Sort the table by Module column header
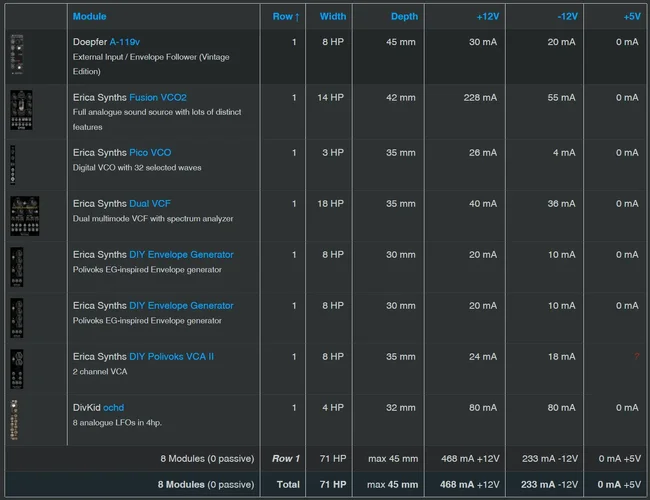The height and width of the screenshot is (500, 650). pyautogui.click(x=89, y=16)
